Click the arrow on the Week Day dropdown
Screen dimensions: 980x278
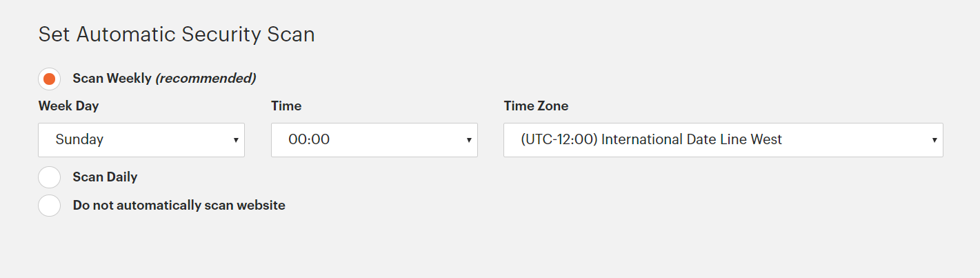pos(235,140)
